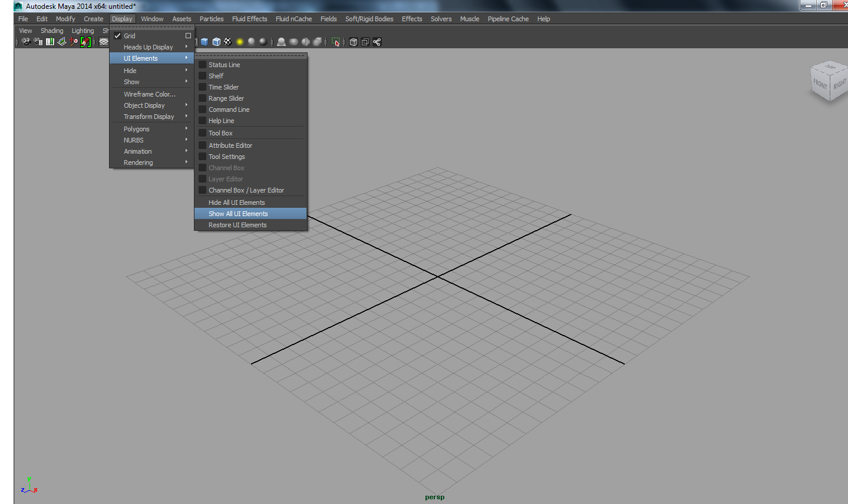Open the Window menu
This screenshot has width=848, height=504.
[x=152, y=18]
